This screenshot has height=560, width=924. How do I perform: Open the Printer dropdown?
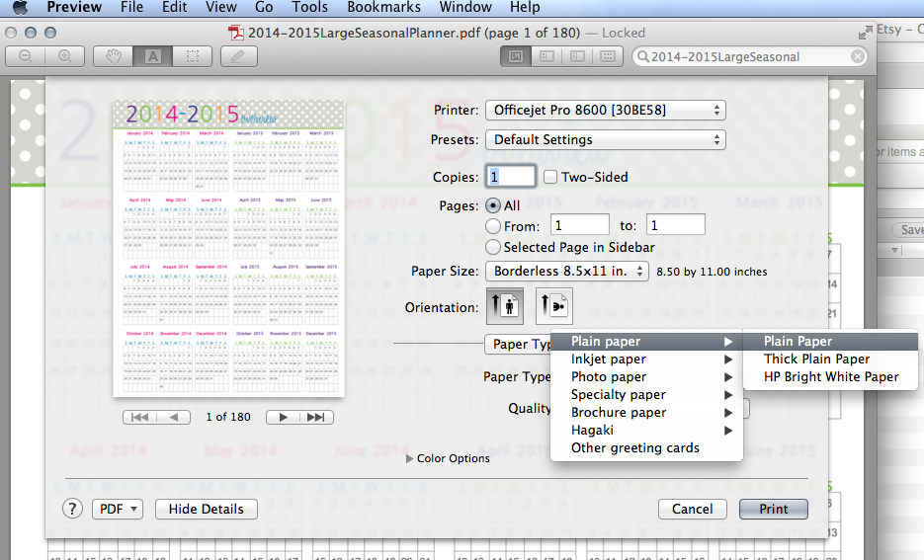[605, 110]
